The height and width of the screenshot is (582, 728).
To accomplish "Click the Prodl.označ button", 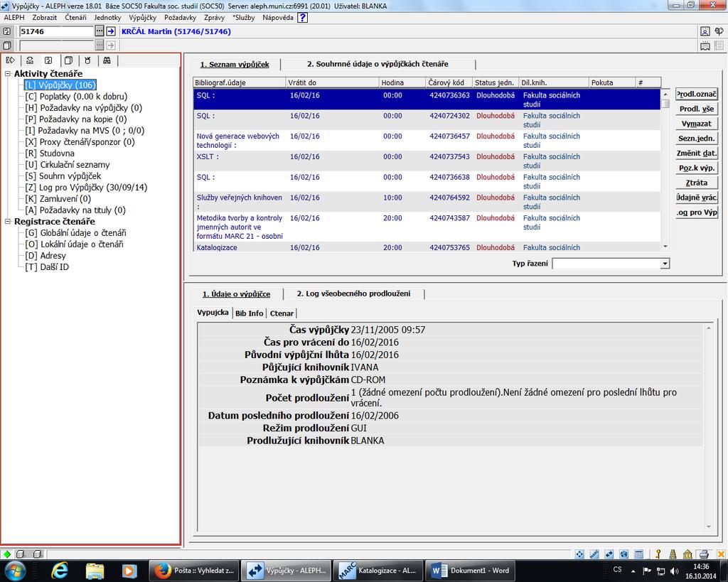I will (x=697, y=95).
